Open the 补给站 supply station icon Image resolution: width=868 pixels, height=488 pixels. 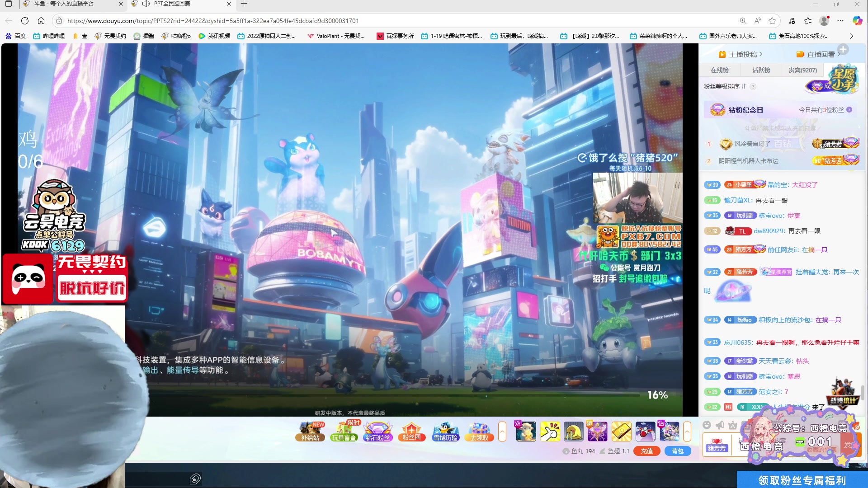310,432
